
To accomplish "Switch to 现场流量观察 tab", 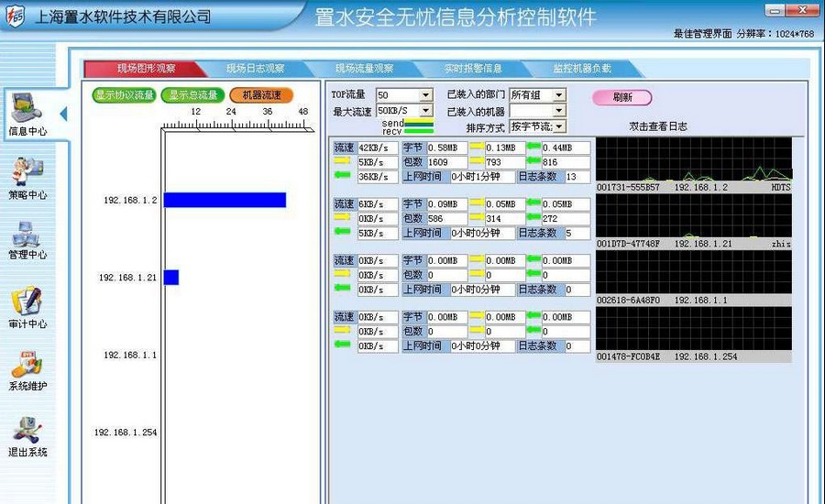I will pyautogui.click(x=364, y=69).
